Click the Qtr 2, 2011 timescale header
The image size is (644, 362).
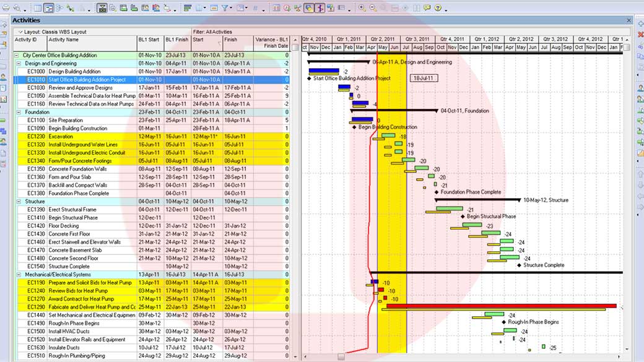click(383, 40)
